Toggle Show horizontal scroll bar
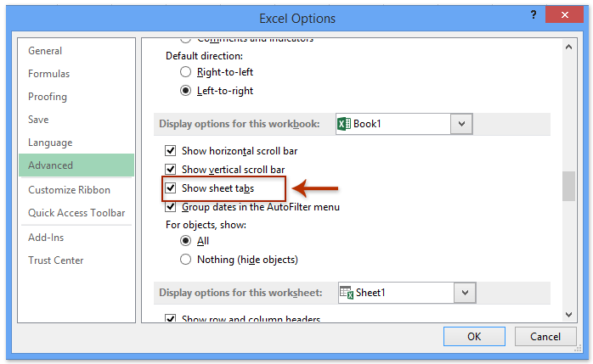The height and width of the screenshot is (364, 593). pyautogui.click(x=171, y=150)
